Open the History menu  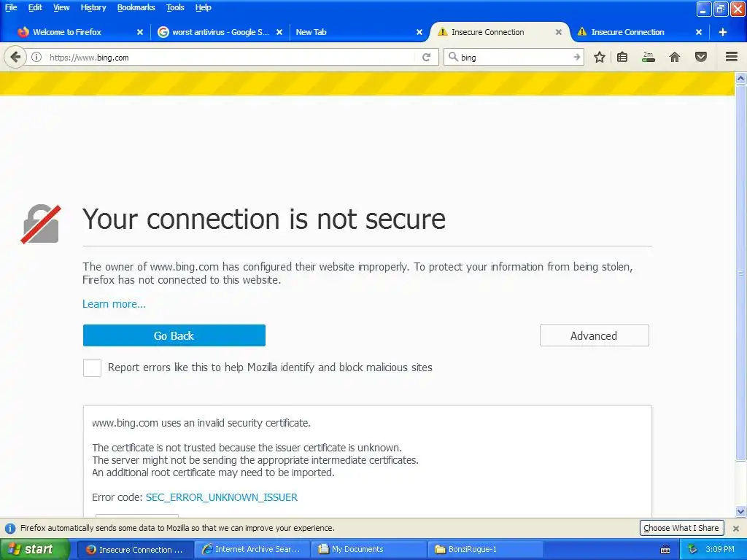(93, 7)
